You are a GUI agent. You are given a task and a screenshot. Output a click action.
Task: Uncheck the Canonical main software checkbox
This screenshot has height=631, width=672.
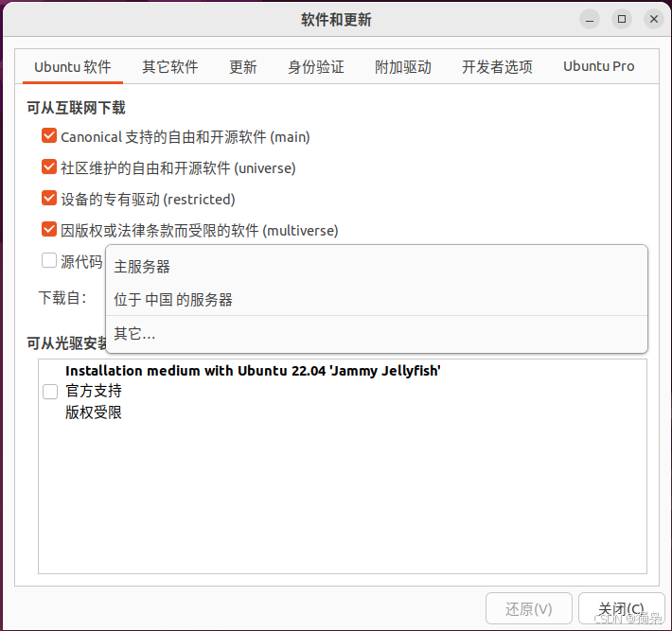49,136
